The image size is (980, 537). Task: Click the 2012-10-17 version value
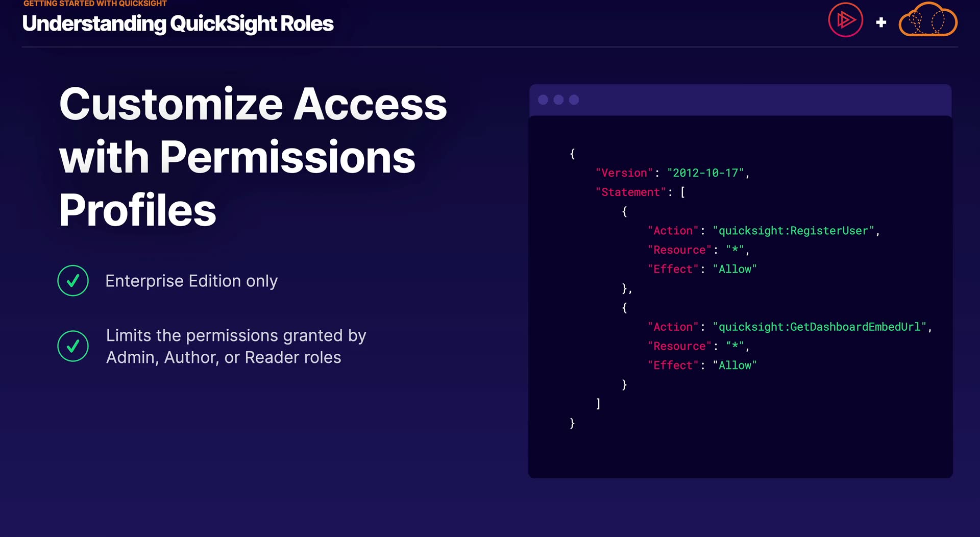[x=705, y=173]
